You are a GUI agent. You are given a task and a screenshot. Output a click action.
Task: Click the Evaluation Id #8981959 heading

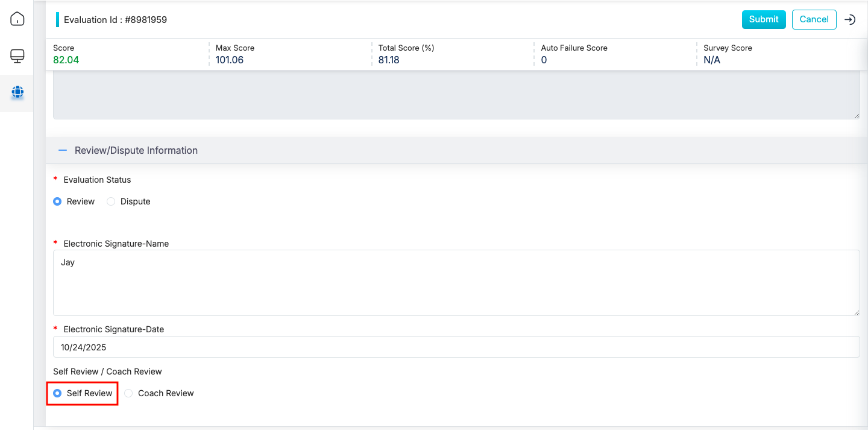point(115,20)
